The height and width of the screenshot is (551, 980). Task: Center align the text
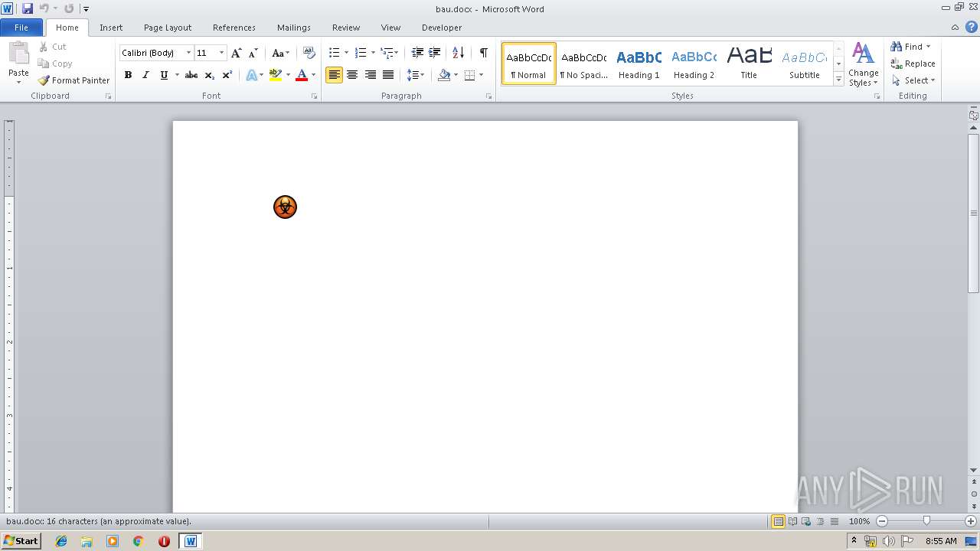[x=352, y=75]
